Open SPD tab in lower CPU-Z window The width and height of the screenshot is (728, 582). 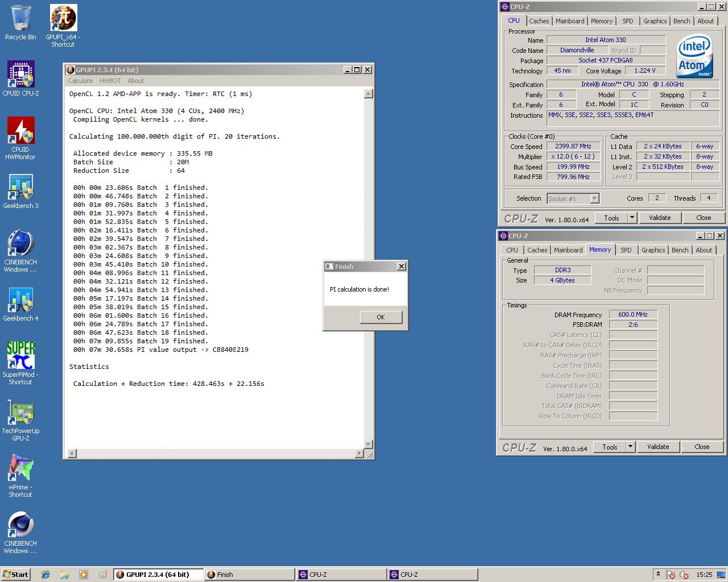pos(626,250)
